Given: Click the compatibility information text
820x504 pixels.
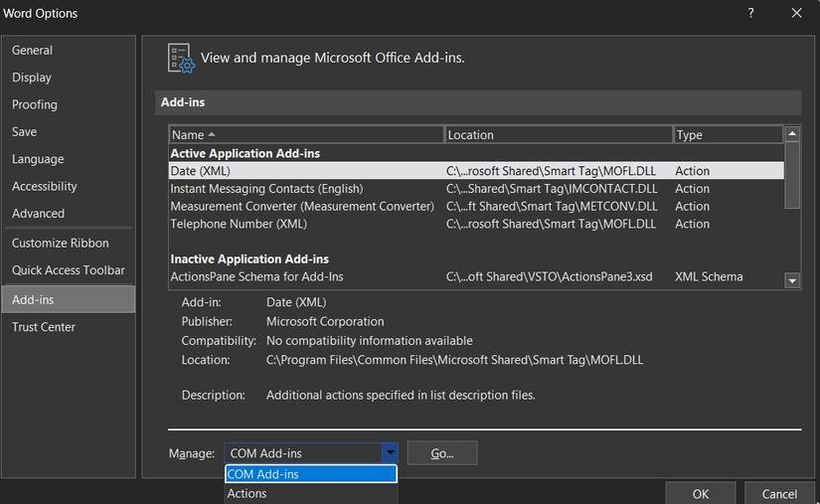Looking at the screenshot, I should pyautogui.click(x=369, y=341).
